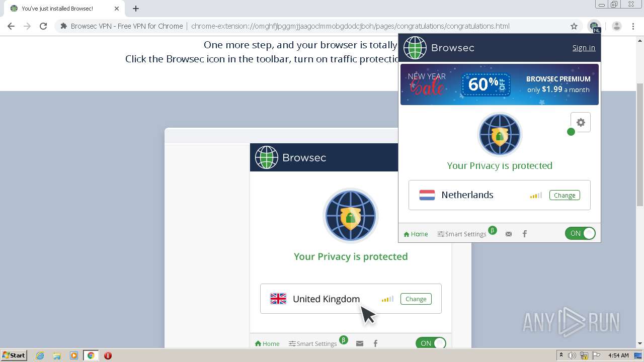Click Home in the page illustration
This screenshot has height=362, width=644.
click(267, 343)
